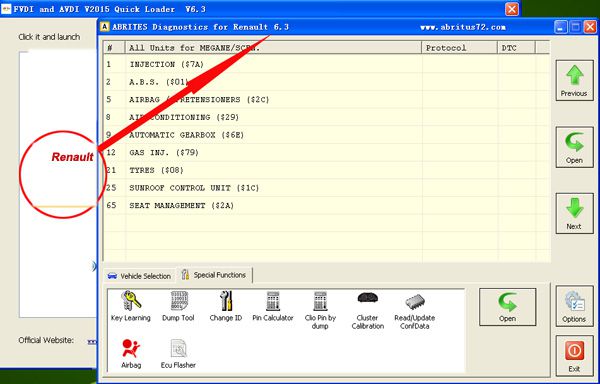
Task: Close the ABRITES Renault window
Action: pos(590,27)
